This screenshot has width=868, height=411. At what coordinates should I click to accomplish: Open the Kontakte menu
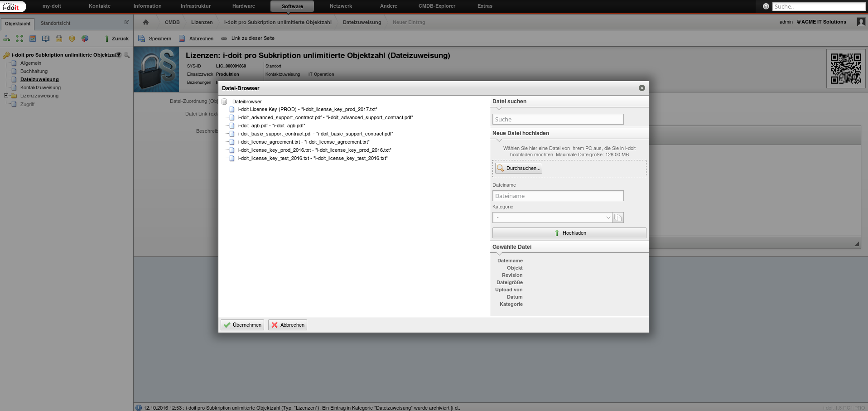(100, 6)
